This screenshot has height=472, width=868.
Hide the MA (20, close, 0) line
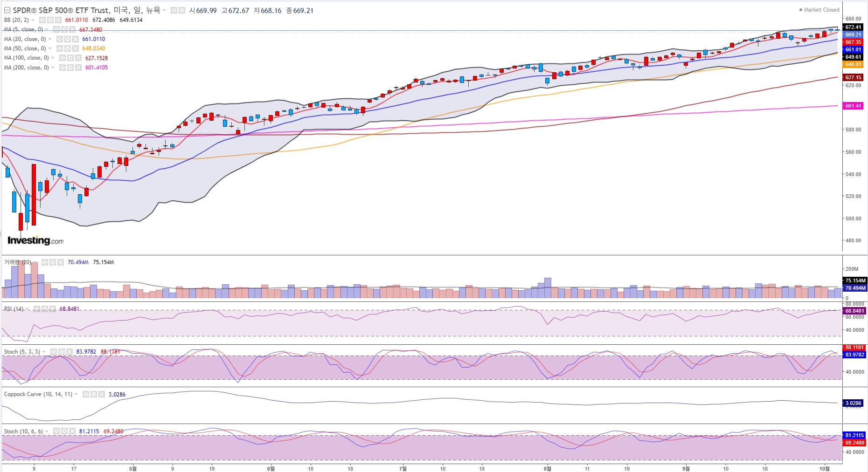click(x=60, y=39)
